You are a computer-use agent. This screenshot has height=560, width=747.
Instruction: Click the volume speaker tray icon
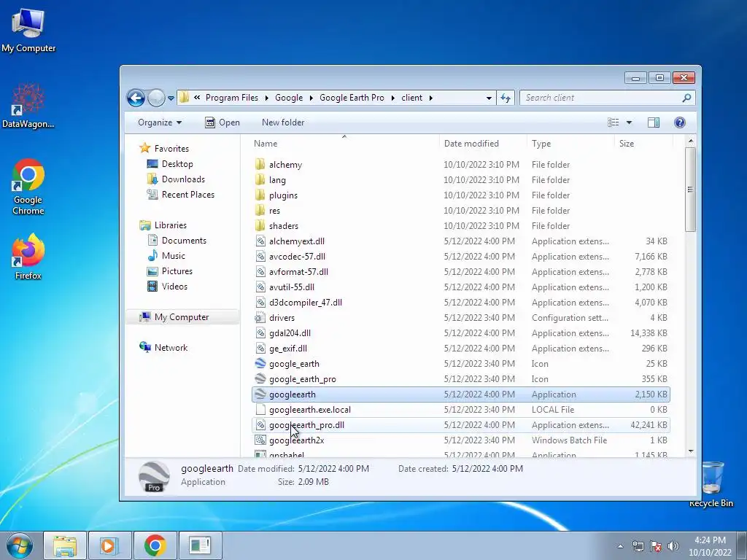[x=673, y=545]
